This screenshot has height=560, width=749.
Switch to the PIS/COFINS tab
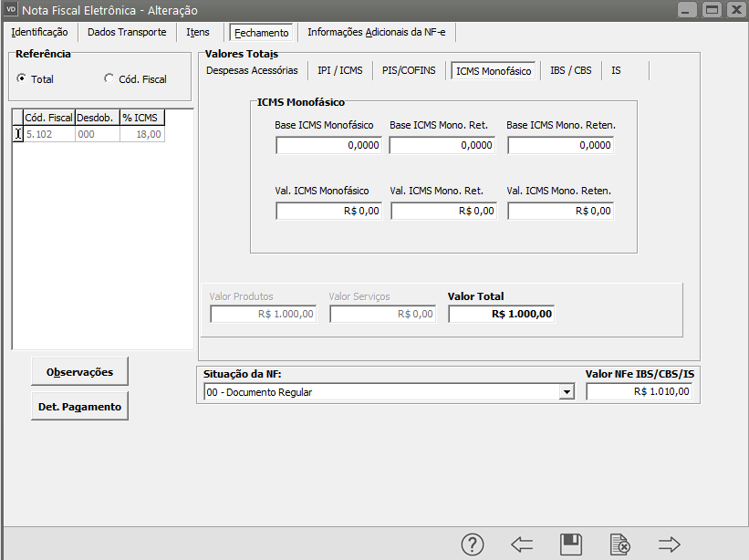click(x=409, y=70)
